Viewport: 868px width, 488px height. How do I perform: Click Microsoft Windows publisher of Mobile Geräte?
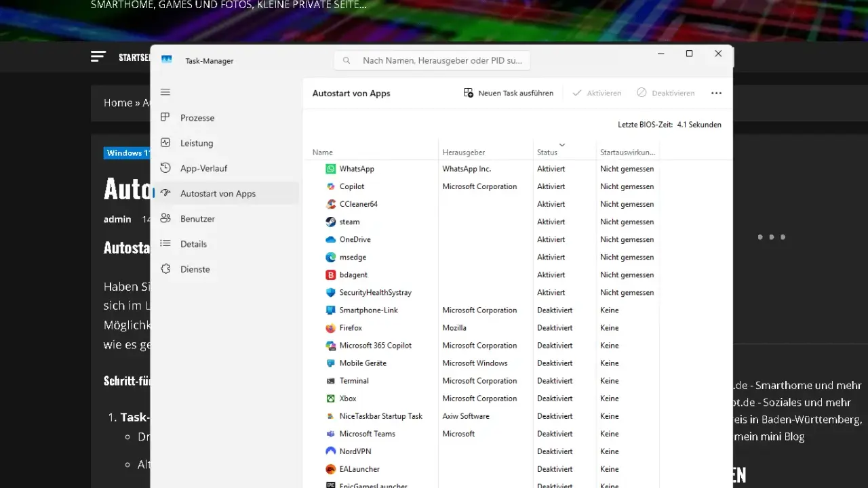point(475,363)
